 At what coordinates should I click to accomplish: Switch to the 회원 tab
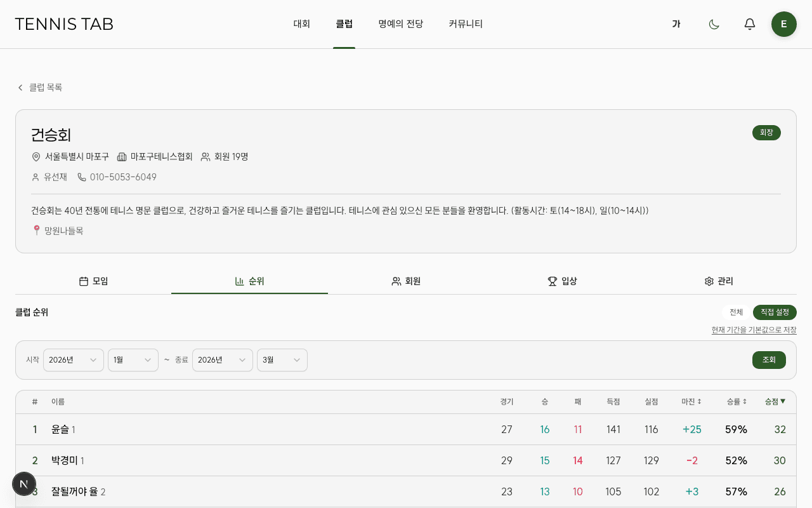(406, 281)
